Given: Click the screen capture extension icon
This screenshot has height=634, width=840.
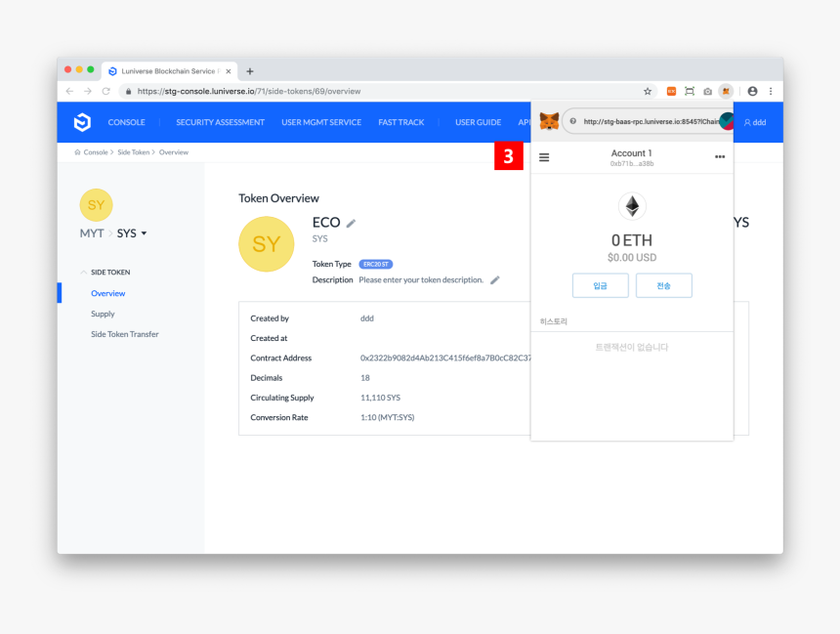Looking at the screenshot, I should tap(690, 91).
